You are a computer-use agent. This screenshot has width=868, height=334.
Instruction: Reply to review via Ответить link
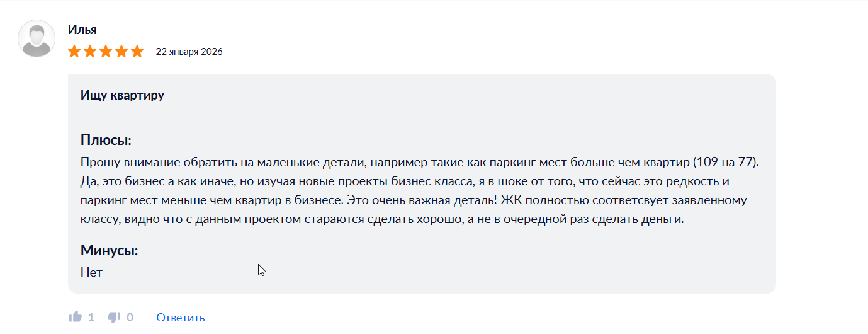coord(181,318)
